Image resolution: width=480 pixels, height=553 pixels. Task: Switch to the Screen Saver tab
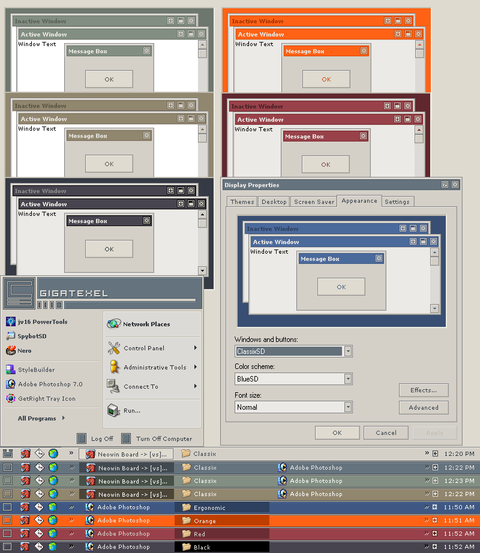click(314, 202)
